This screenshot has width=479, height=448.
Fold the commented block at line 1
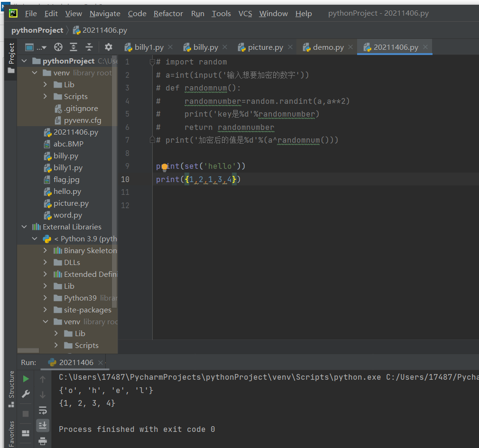[152, 62]
